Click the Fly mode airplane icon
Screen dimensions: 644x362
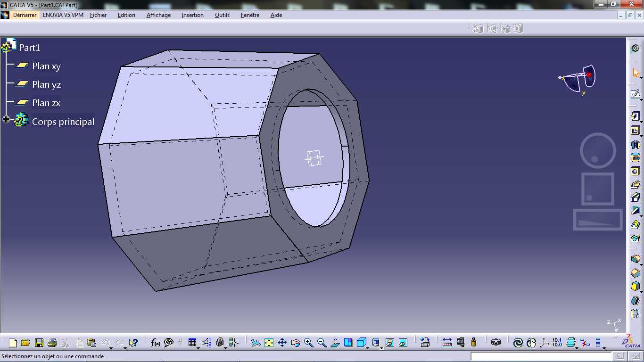pos(256,343)
